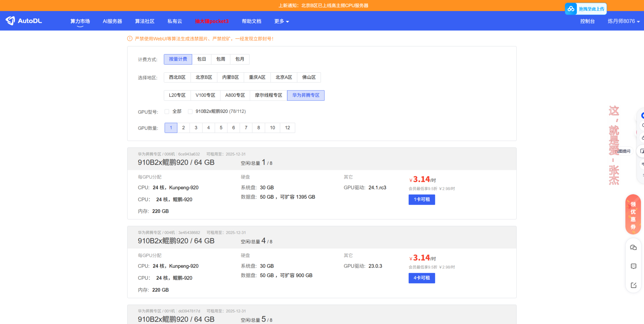This screenshot has height=324, width=644.
Task: Choose the 内蒙B区 region
Action: point(231,77)
